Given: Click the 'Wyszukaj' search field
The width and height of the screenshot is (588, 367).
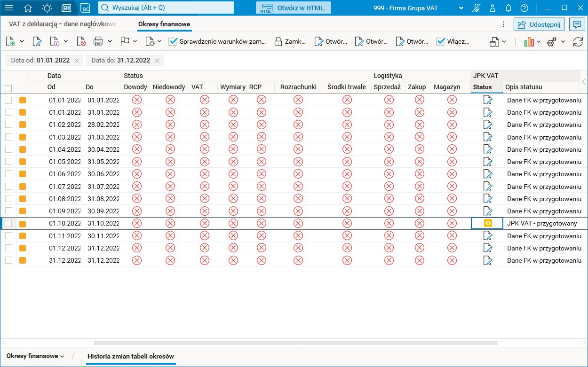Looking at the screenshot, I should (166, 8).
